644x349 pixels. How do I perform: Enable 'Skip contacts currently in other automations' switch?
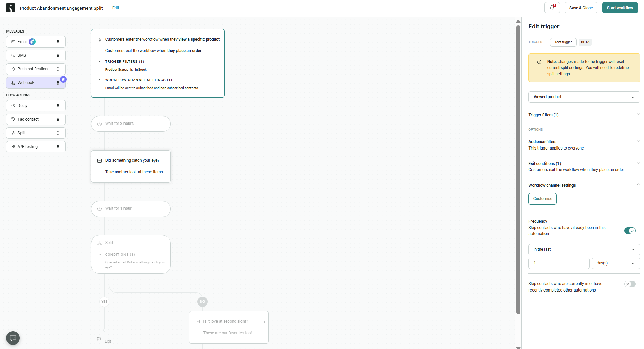click(630, 284)
